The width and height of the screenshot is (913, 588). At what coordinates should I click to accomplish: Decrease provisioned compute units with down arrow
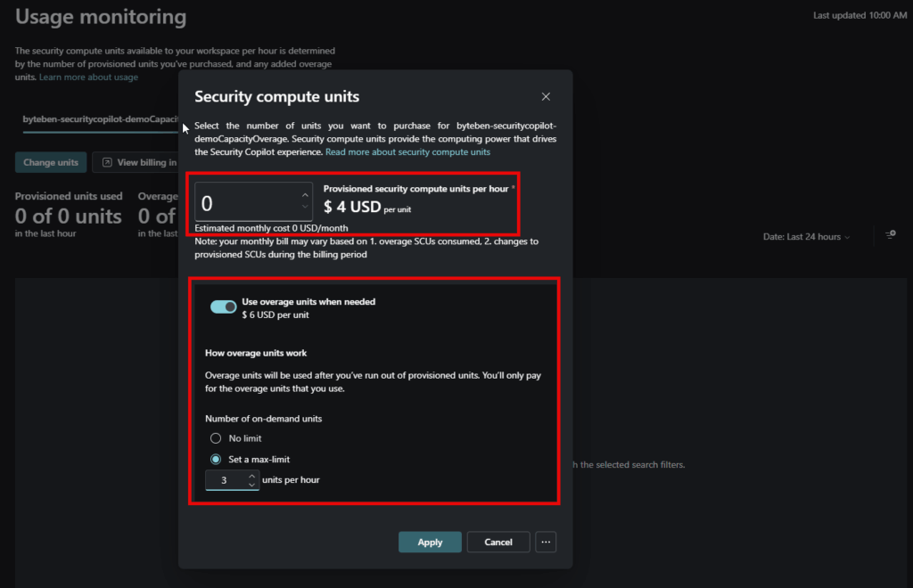coord(305,208)
